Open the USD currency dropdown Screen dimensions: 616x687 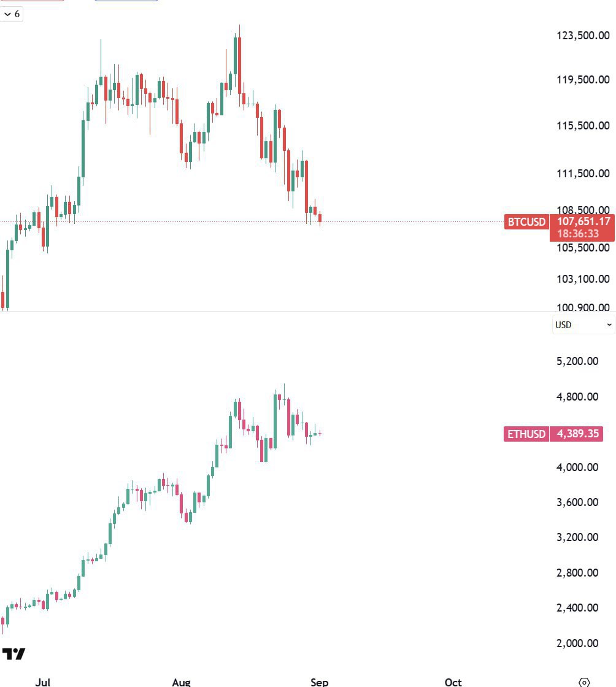click(x=583, y=324)
